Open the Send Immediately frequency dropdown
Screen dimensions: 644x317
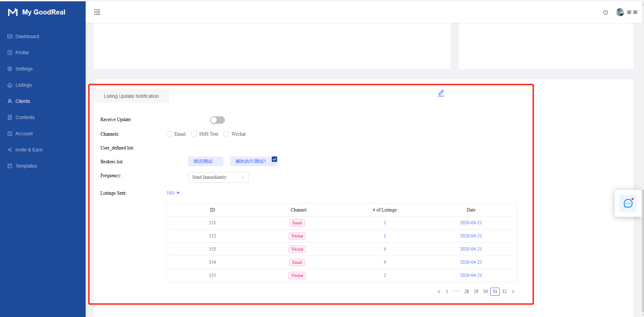[x=218, y=177]
